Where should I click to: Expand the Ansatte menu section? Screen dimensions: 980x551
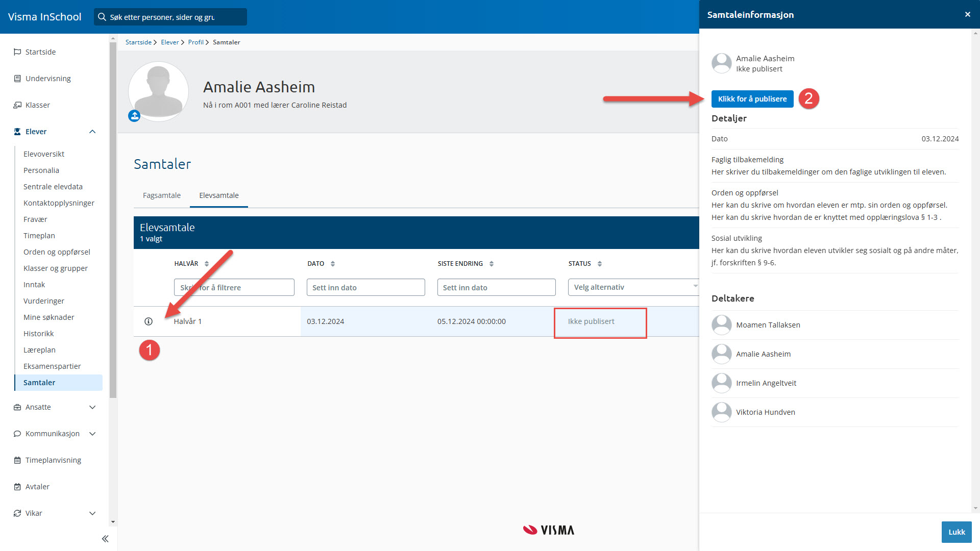coord(92,407)
